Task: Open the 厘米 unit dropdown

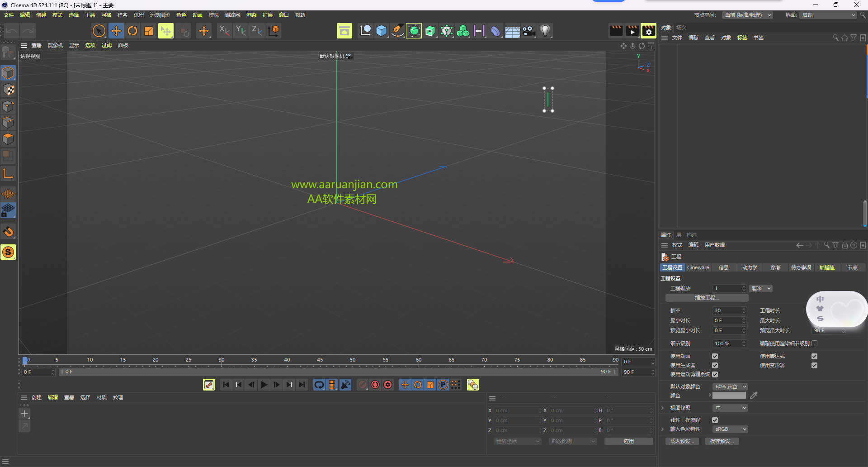Action: [760, 288]
